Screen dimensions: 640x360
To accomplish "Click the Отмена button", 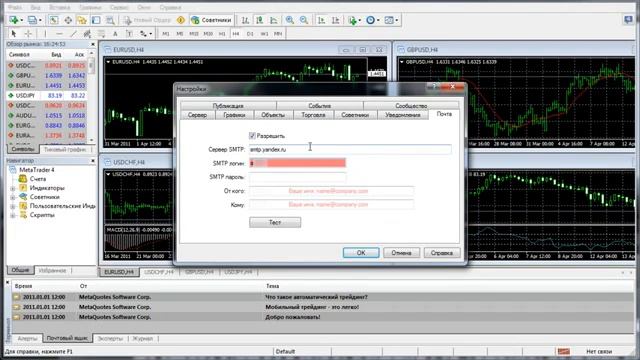I will coord(401,253).
